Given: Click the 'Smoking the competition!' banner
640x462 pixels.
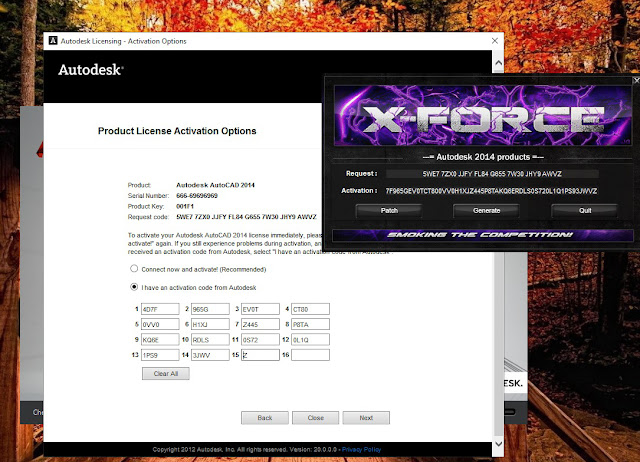Looking at the screenshot, I should [482, 235].
